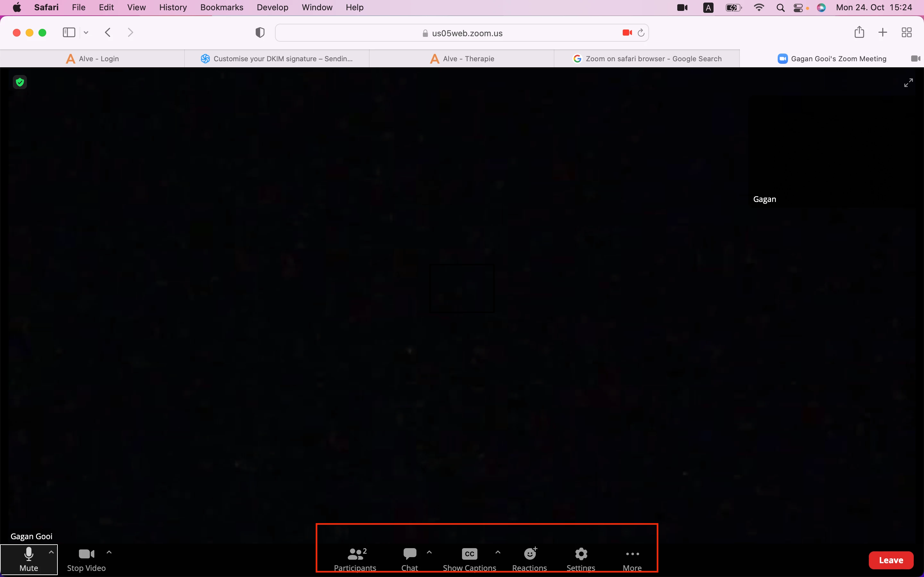
Task: Open the Reactions picker
Action: pyautogui.click(x=529, y=559)
